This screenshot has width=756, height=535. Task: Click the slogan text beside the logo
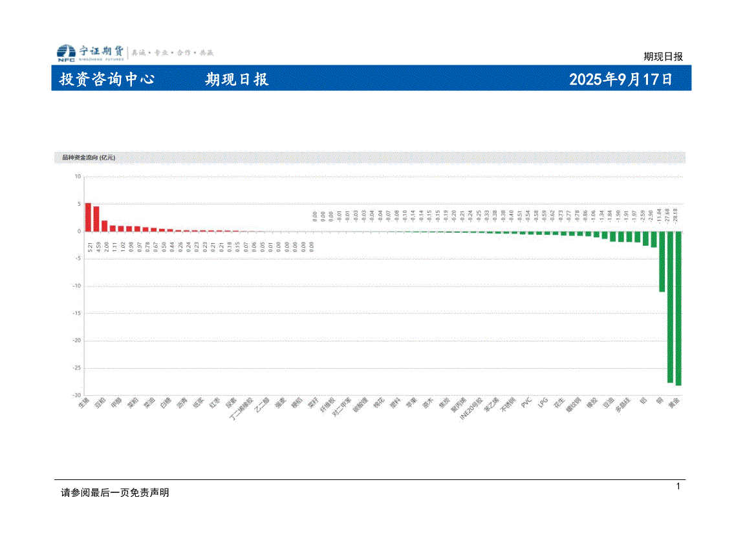click(172, 52)
